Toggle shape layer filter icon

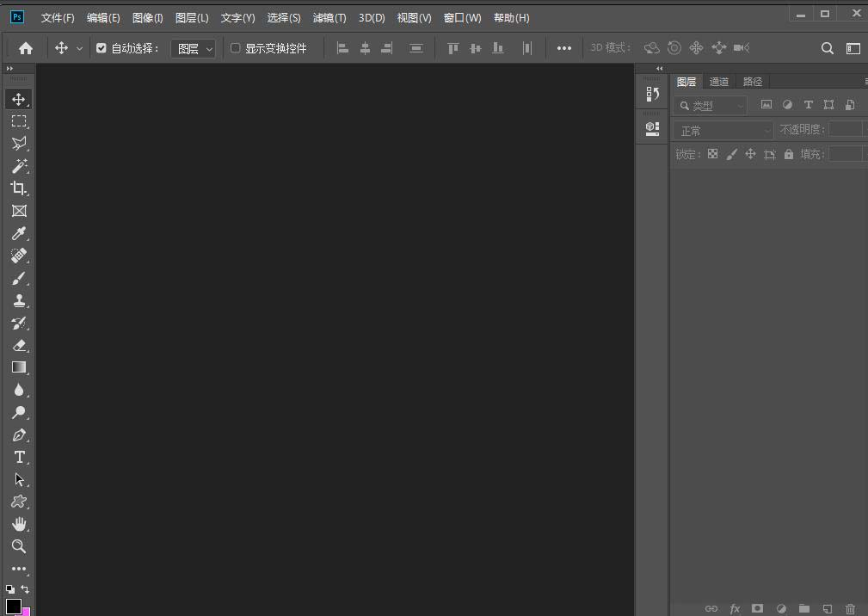[x=828, y=105]
